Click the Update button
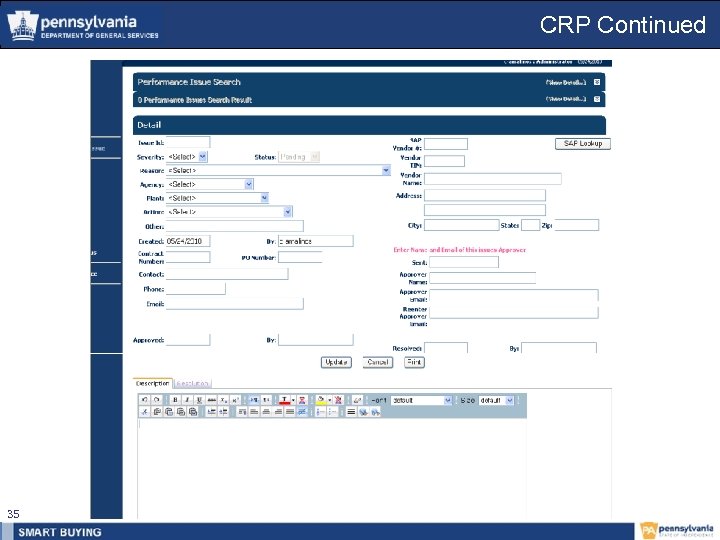This screenshot has height=540, width=720. [336, 362]
